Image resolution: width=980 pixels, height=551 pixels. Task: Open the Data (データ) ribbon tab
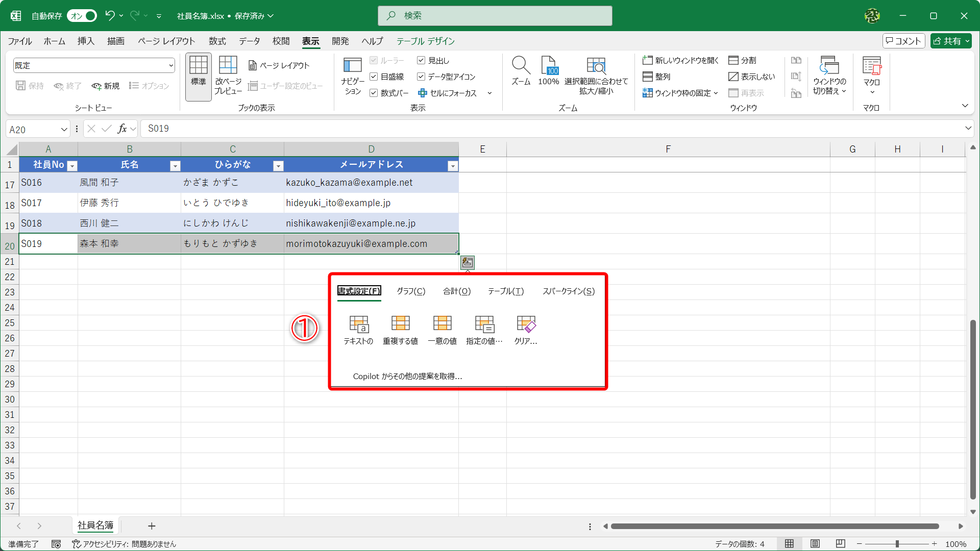point(249,41)
